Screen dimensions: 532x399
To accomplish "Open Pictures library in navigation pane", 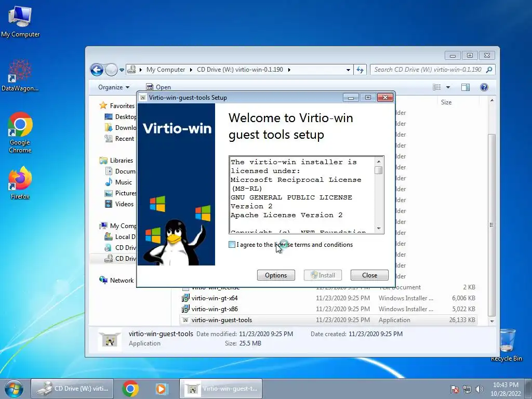I will [121, 193].
